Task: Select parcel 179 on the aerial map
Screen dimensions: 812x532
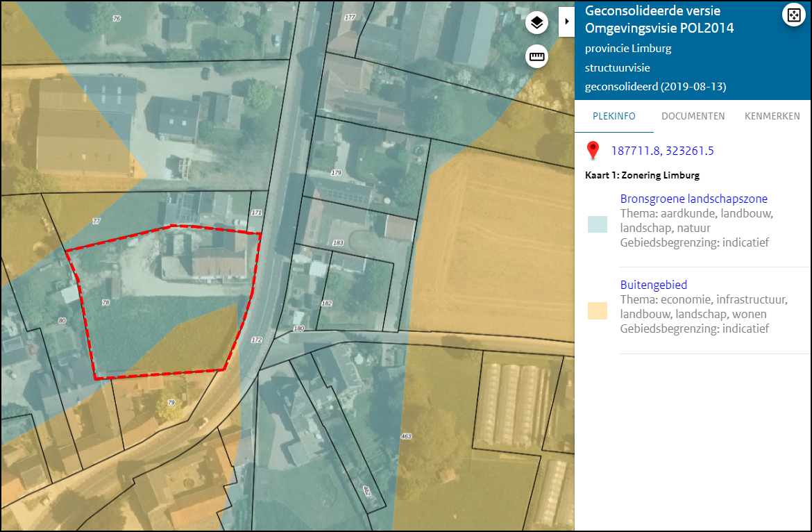Action: [337, 171]
